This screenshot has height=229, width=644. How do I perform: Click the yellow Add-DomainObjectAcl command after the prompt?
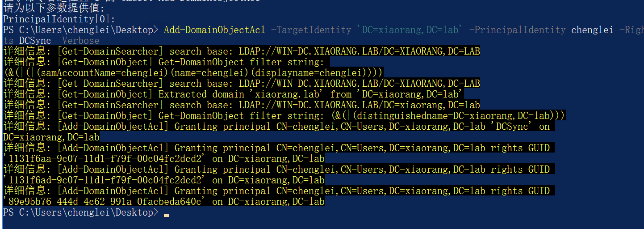[214, 30]
